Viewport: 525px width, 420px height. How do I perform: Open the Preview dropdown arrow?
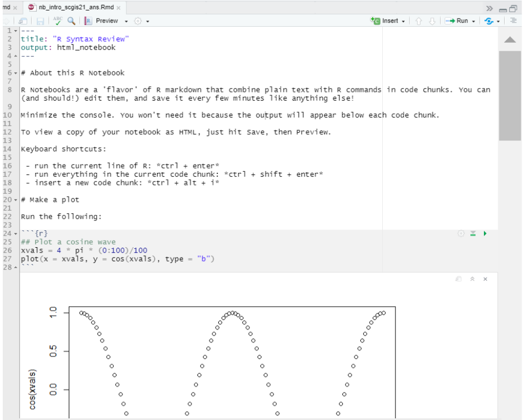click(126, 21)
